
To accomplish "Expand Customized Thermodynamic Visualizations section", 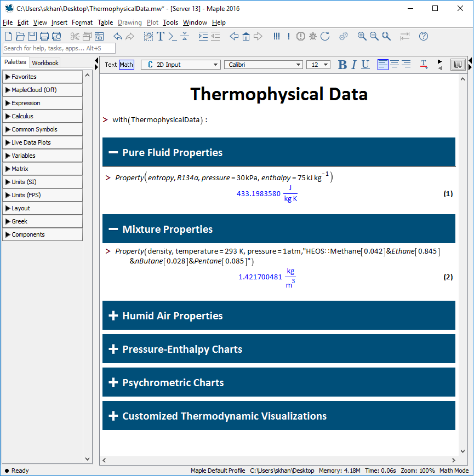I will [x=113, y=416].
